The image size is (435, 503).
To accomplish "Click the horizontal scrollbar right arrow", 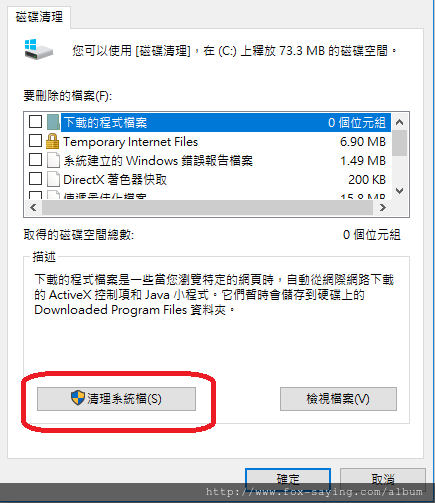I will (x=383, y=208).
